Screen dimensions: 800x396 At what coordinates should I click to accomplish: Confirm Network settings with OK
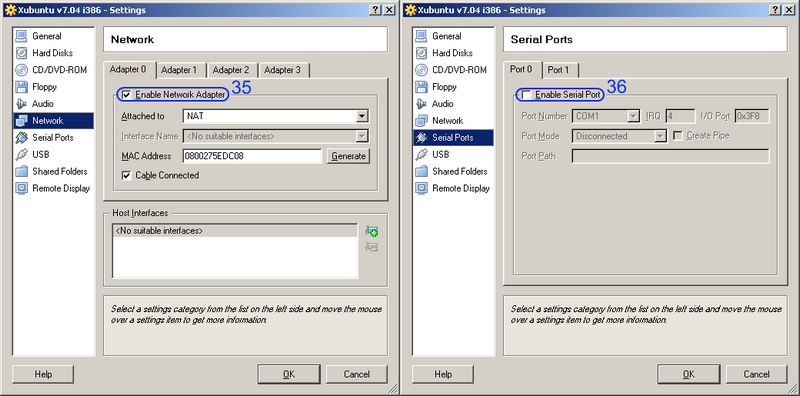pyautogui.click(x=289, y=375)
